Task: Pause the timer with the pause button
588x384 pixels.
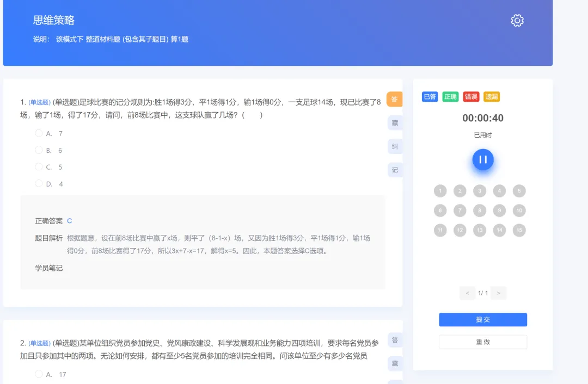Action: pos(482,159)
